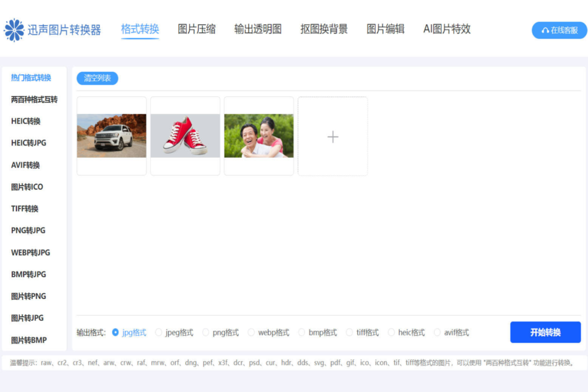Click the plus icon to add image

click(x=333, y=137)
